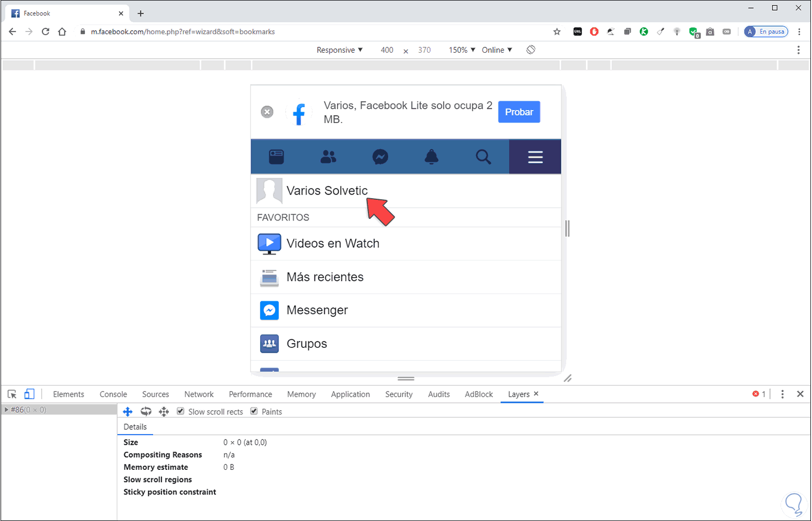812x521 pixels.
Task: Switch to the Performance tab
Action: point(250,394)
